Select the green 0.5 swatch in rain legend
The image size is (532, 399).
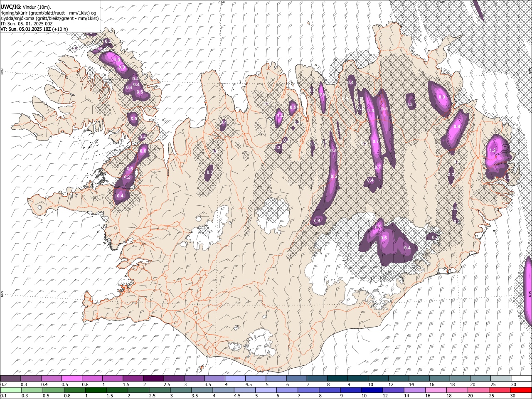[54, 390]
